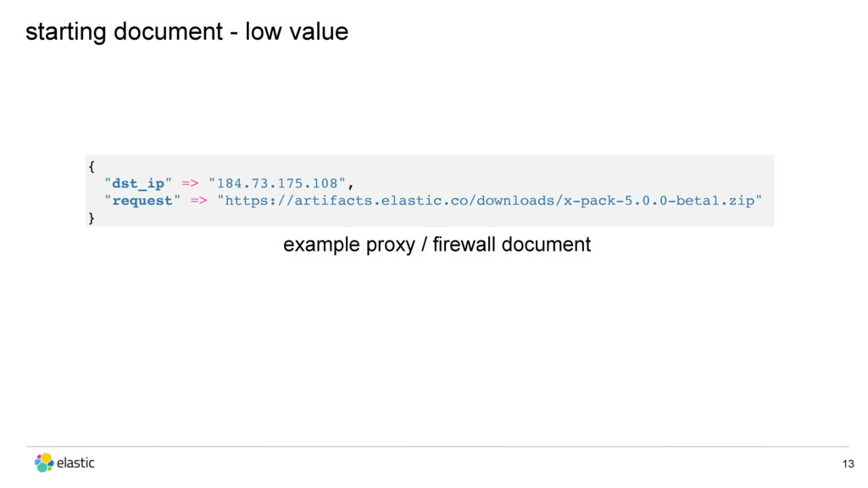Click the elastic wordmark text
Image resolution: width=868 pixels, height=488 pixels.
(x=75, y=463)
